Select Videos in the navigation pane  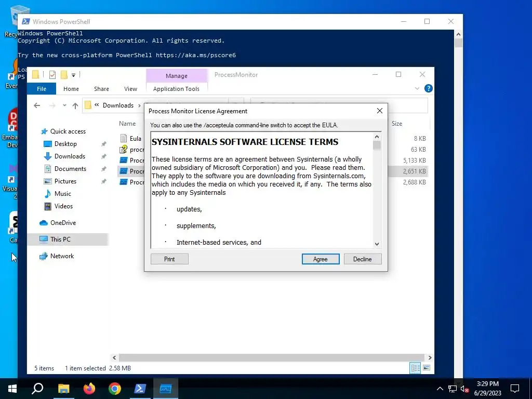[63, 206]
